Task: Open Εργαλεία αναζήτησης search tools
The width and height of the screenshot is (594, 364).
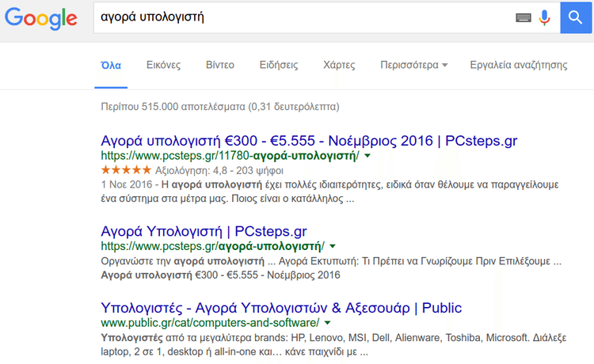Action: coord(518,65)
